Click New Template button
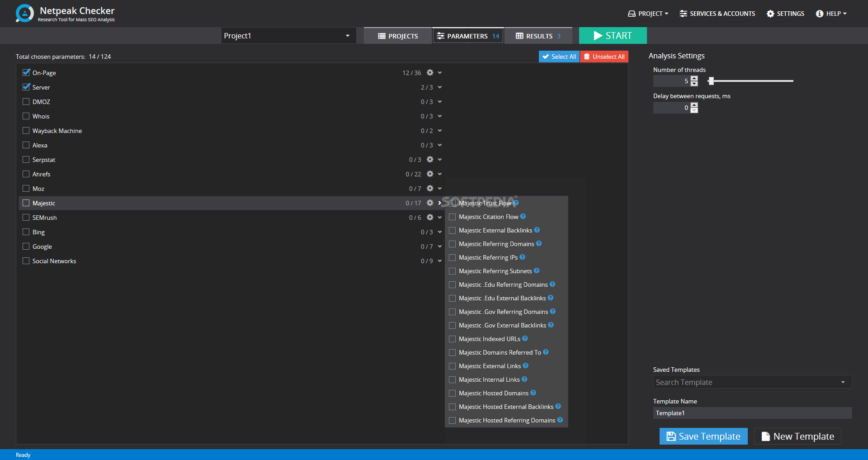Image resolution: width=868 pixels, height=460 pixels. 797,436
